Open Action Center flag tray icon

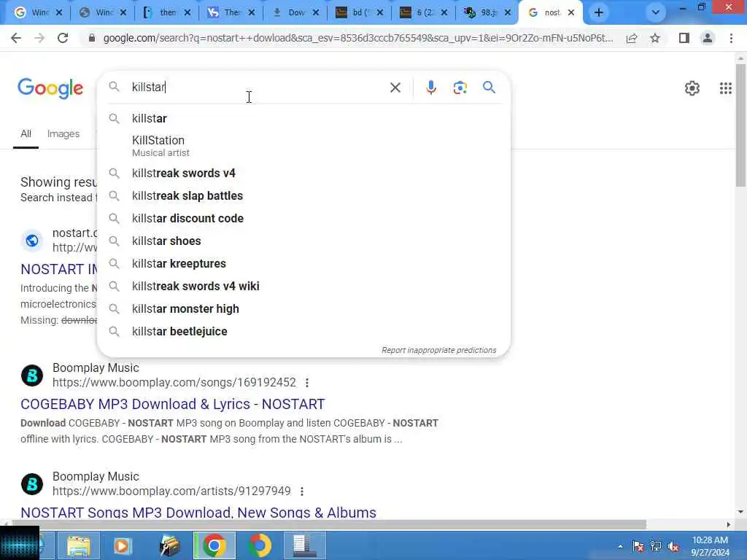[x=638, y=547]
